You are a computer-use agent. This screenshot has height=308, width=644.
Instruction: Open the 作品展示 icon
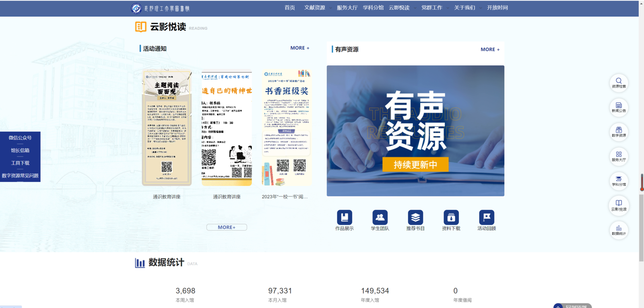pos(345,217)
